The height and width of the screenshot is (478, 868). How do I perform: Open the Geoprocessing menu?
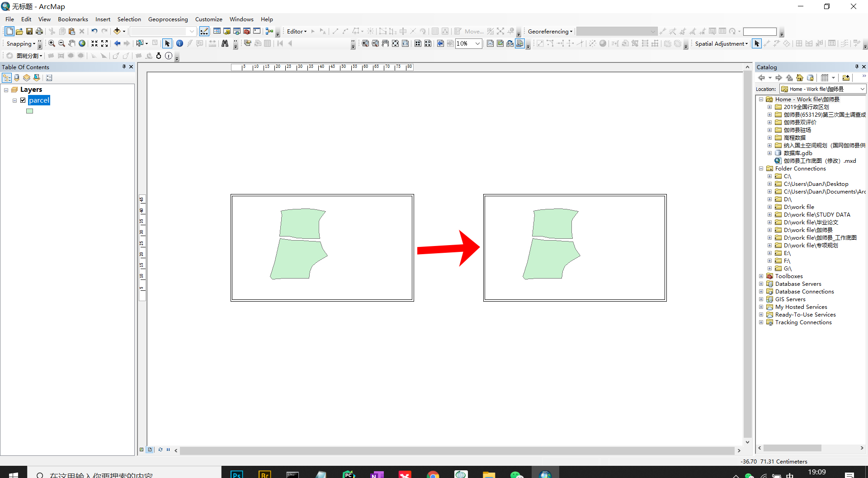(x=168, y=19)
